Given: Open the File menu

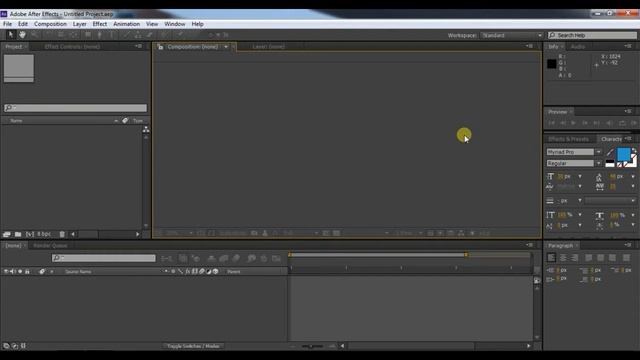Looking at the screenshot, I should tap(7, 24).
